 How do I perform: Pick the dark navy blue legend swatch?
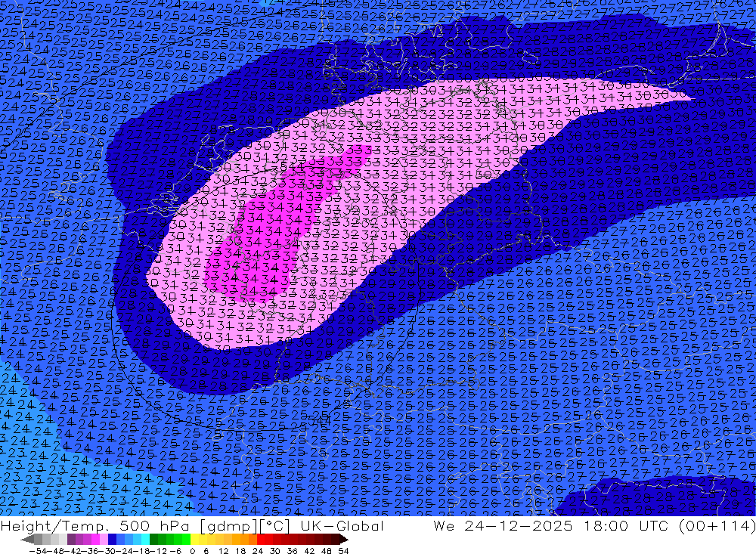click(x=113, y=540)
